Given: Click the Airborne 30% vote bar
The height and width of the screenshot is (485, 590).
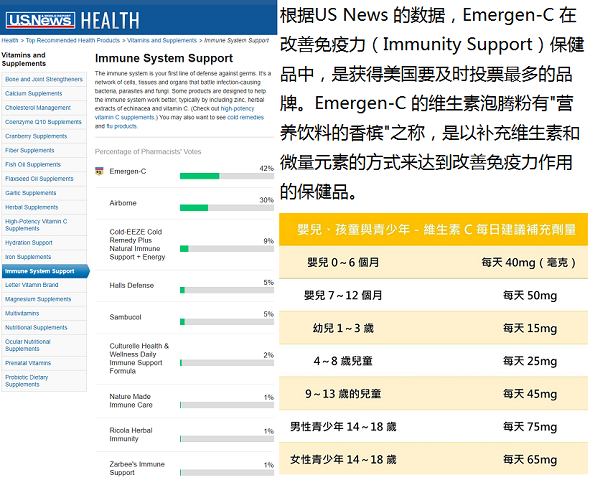Looking at the screenshot, I should (227, 208).
